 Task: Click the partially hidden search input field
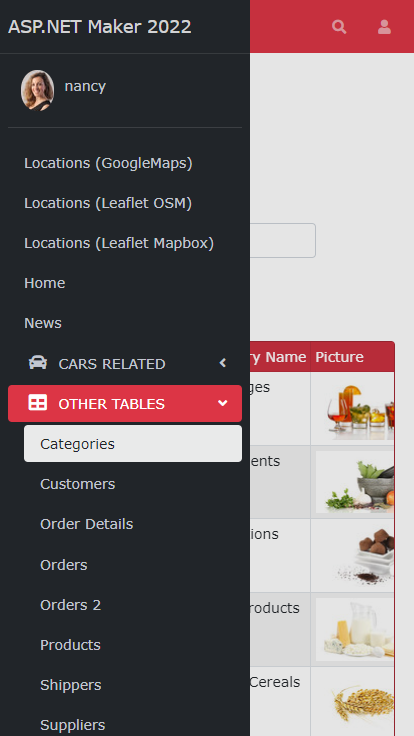[283, 240]
